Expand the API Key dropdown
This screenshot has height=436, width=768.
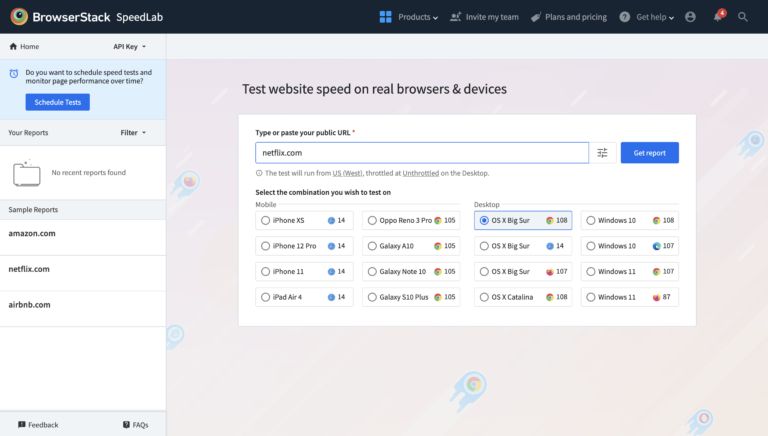click(x=130, y=47)
